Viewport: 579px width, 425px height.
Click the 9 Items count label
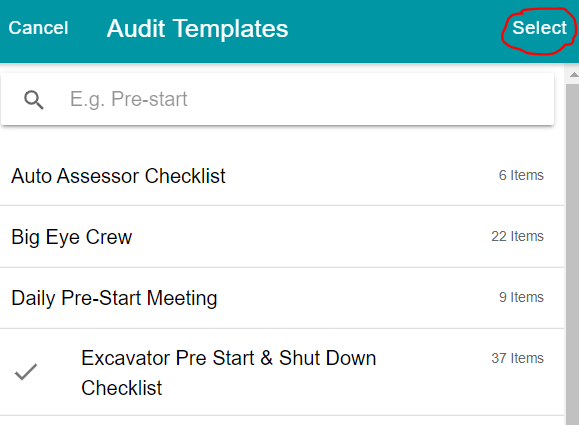pos(521,297)
